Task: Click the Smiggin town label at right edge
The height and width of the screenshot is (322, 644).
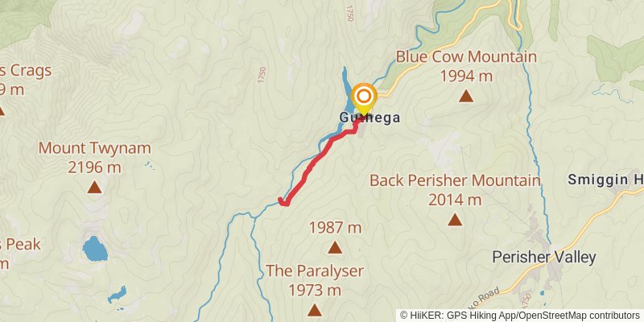Action: [x=606, y=180]
